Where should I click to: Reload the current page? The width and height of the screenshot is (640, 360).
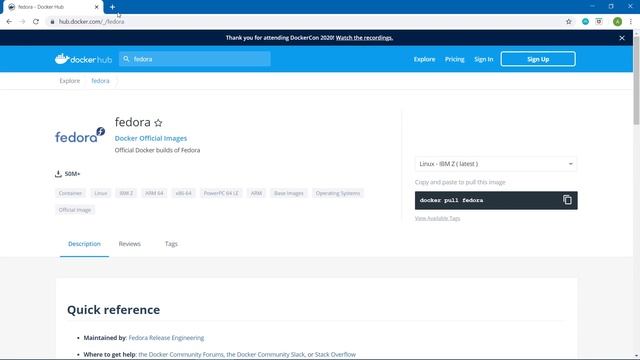[36, 22]
